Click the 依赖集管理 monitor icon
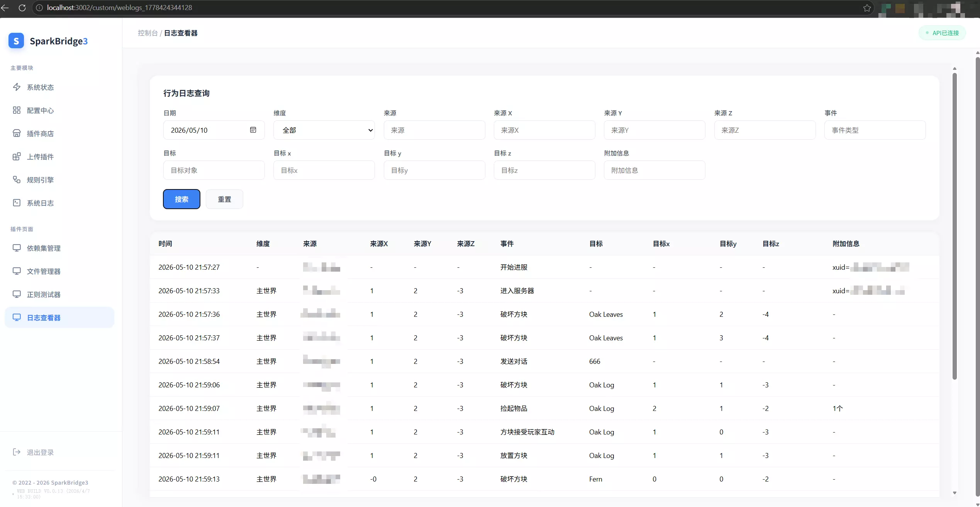The height and width of the screenshot is (507, 980). click(x=17, y=248)
